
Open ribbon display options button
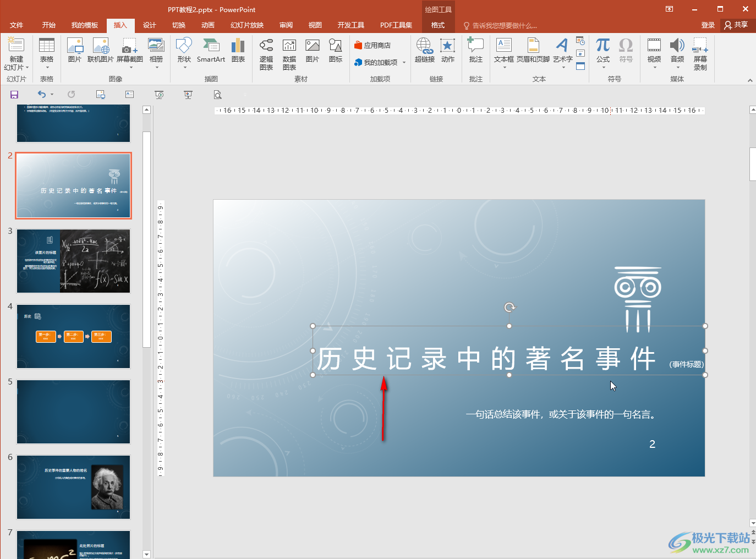[670, 9]
